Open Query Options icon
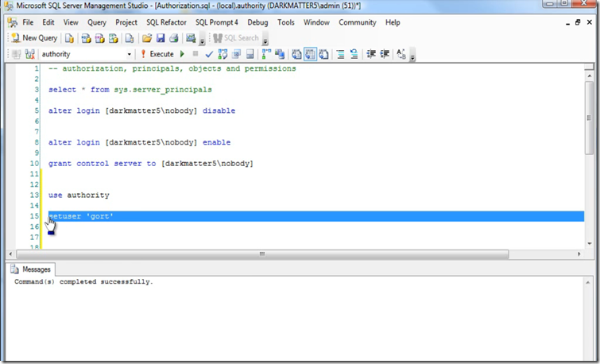The image size is (600, 364). click(237, 54)
